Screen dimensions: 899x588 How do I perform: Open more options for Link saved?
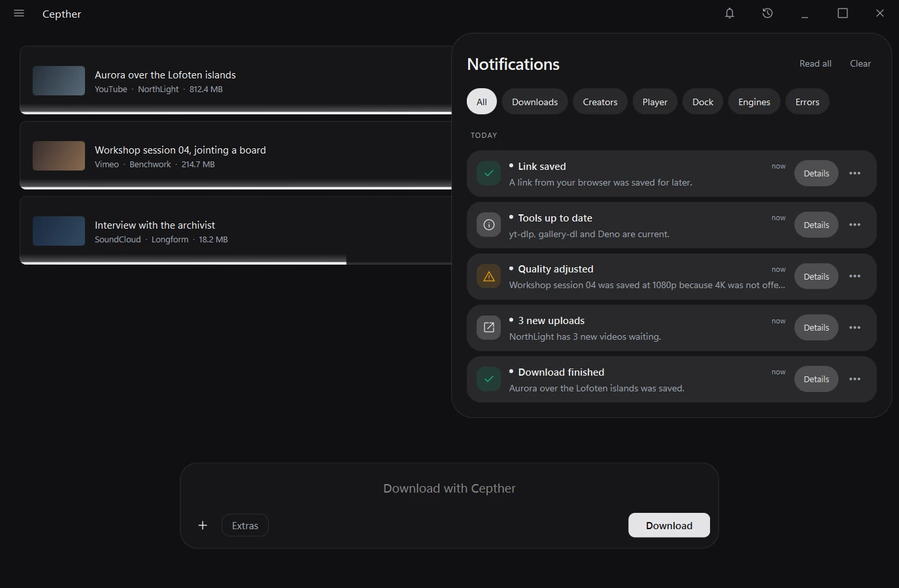pos(855,173)
